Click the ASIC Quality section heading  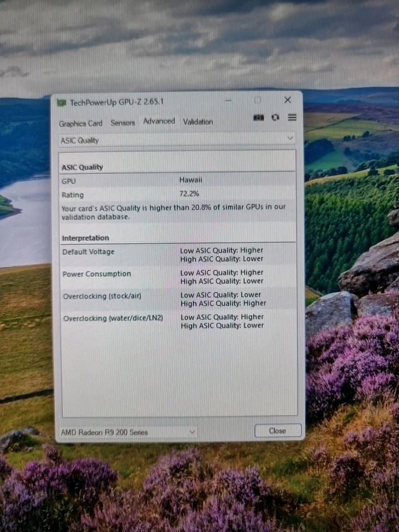click(83, 167)
